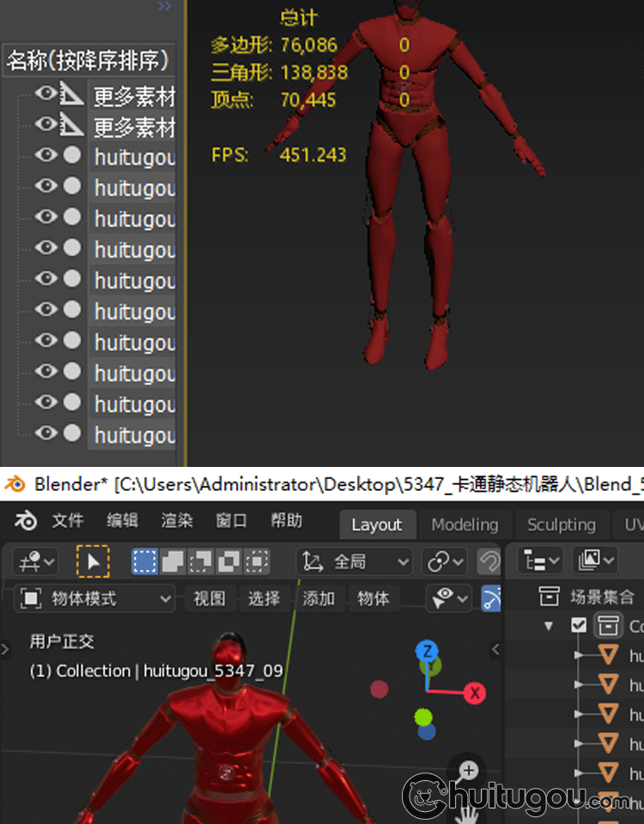Open the viewport visibility eye dropdown
644x824 pixels.
tap(451, 598)
